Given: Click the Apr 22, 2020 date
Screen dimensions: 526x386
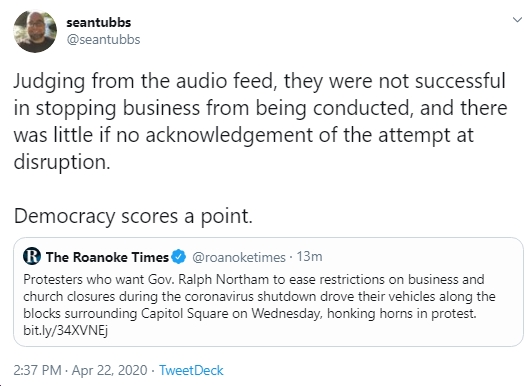Looking at the screenshot, I should point(109,371).
